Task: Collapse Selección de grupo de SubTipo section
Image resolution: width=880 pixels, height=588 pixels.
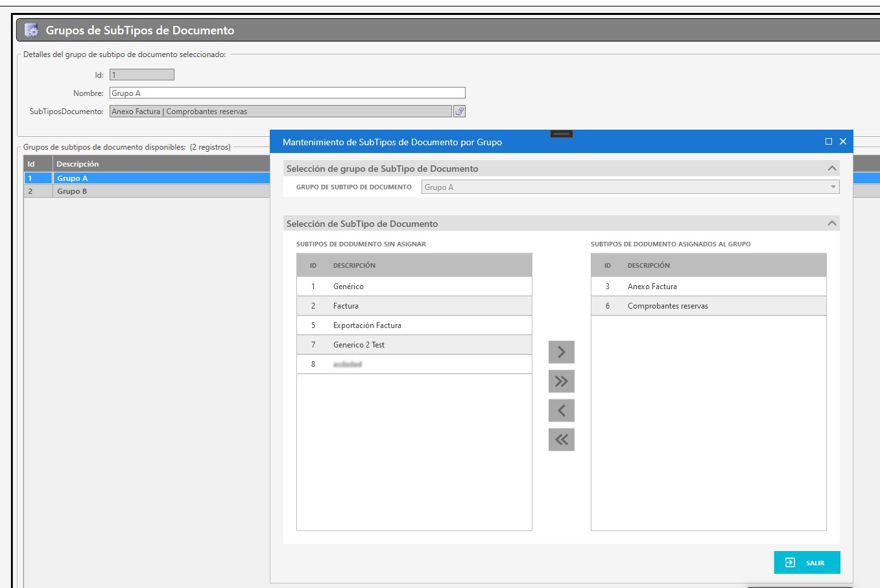Action: point(832,169)
